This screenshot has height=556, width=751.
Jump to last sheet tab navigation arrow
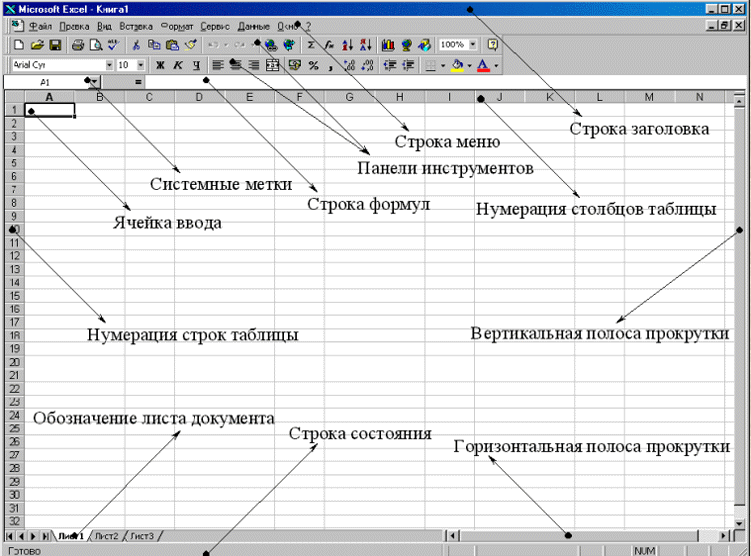click(45, 536)
